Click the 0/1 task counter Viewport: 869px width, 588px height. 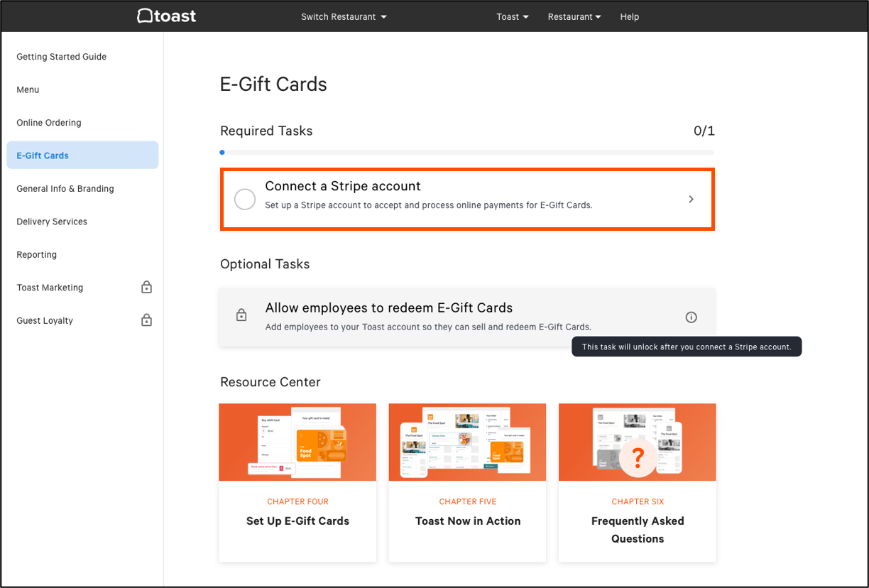(x=704, y=131)
